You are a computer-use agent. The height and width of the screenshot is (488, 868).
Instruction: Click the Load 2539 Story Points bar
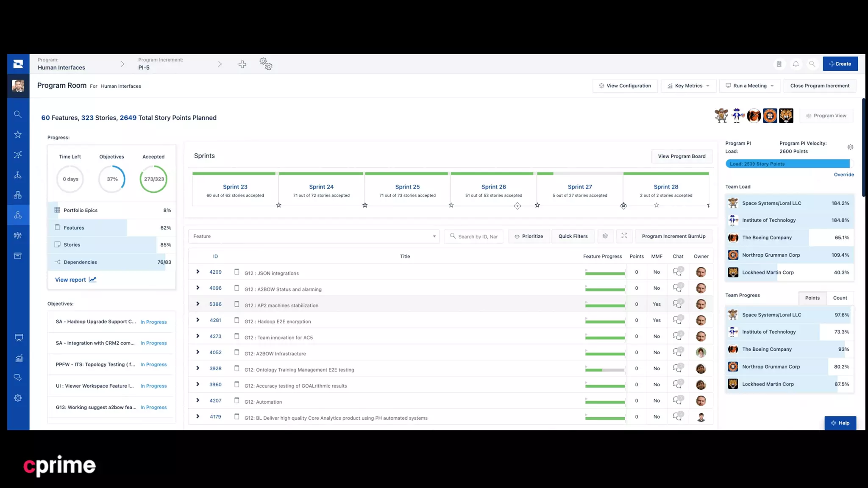tap(787, 164)
